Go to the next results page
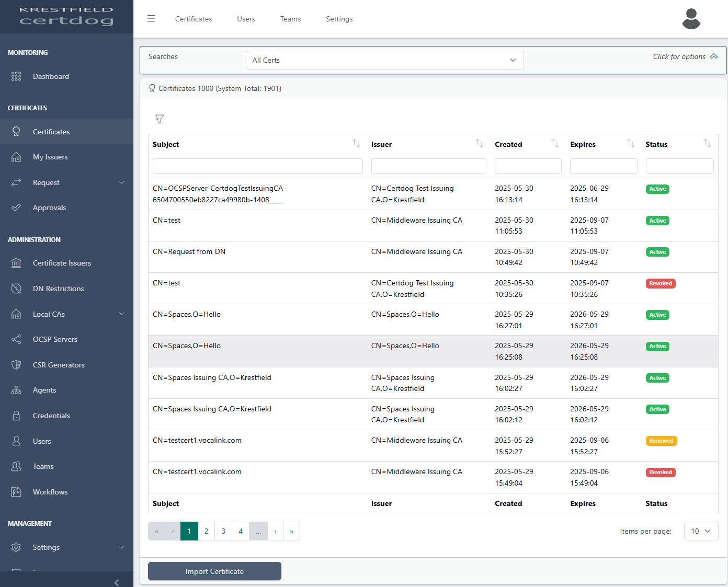 [276, 531]
